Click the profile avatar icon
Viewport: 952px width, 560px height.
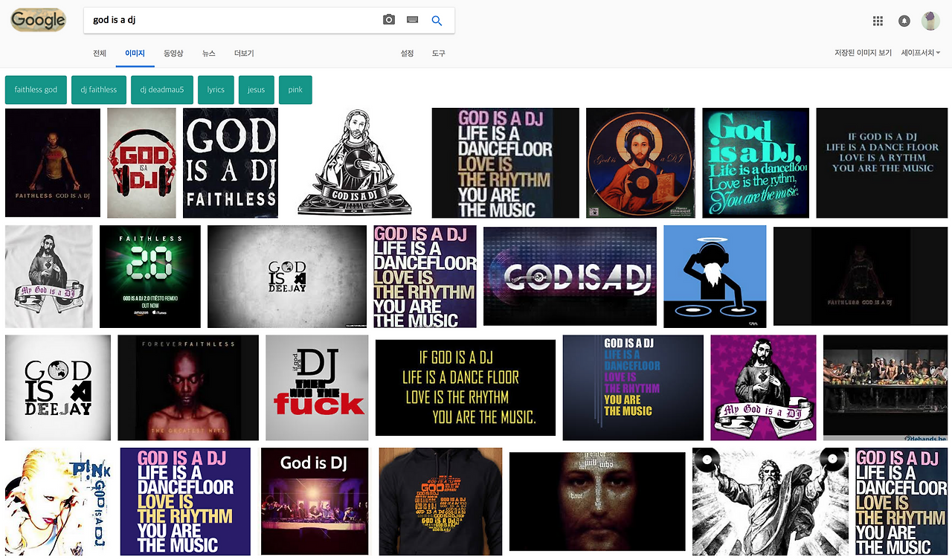coord(930,21)
